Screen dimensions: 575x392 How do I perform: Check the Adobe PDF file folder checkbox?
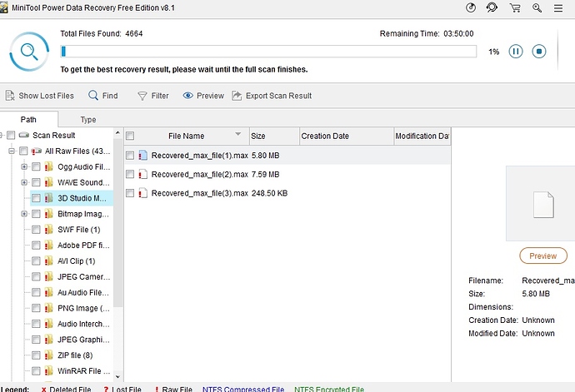(36, 246)
